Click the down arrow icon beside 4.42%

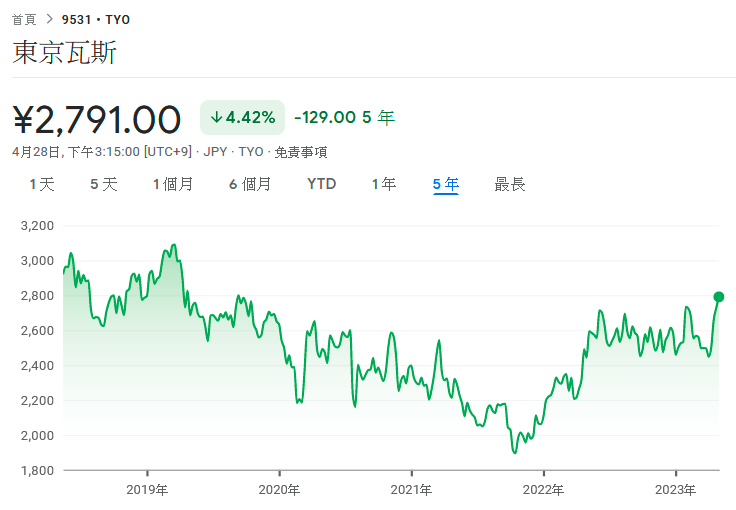tap(216, 117)
